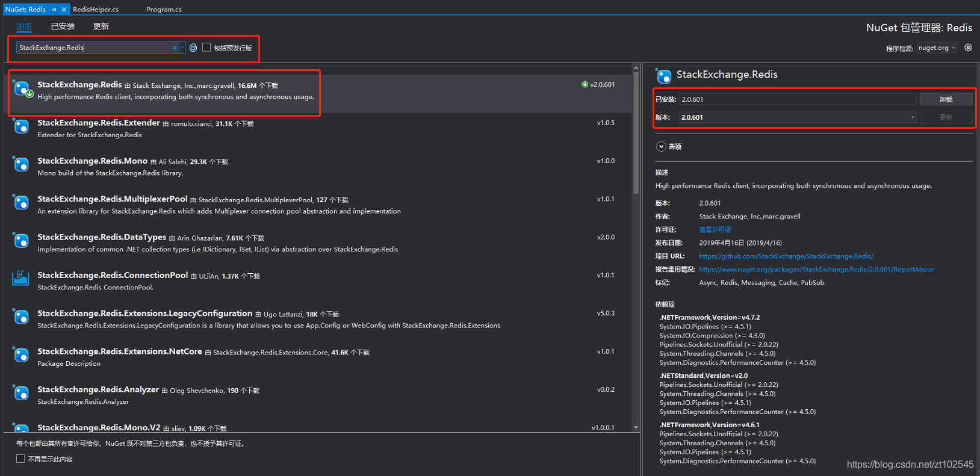Click the disabled Update button
This screenshot has height=476, width=980.
click(x=946, y=117)
